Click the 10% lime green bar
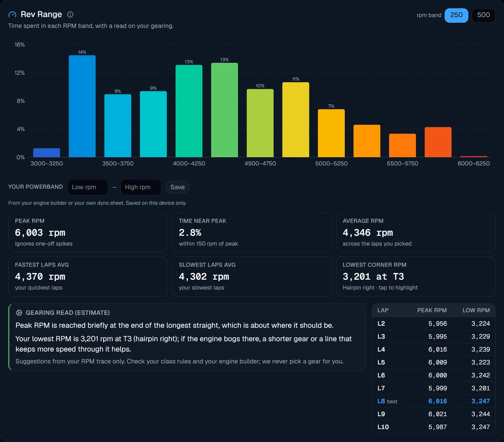The height and width of the screenshot is (442, 504). coord(260,123)
